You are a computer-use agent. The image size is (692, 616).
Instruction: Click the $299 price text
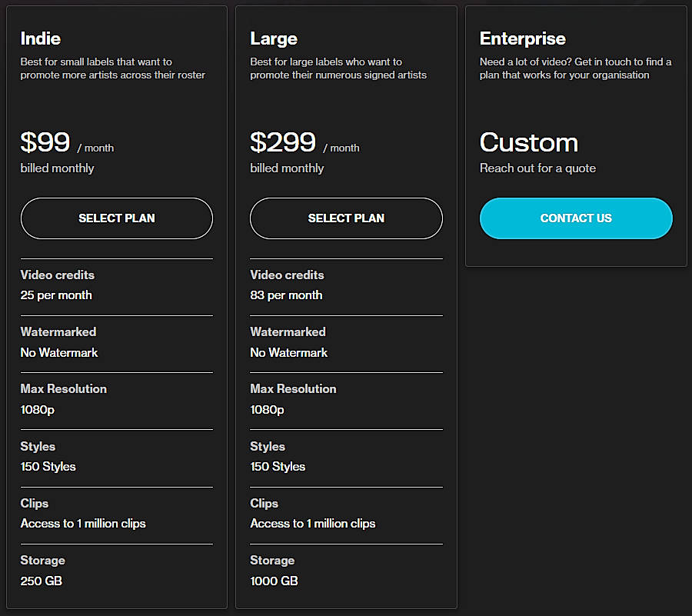click(x=283, y=142)
